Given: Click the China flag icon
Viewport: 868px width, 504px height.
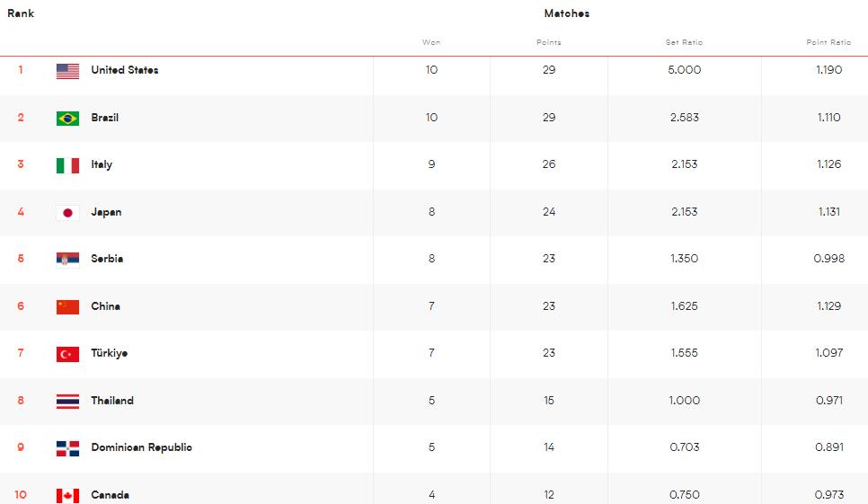Looking at the screenshot, I should (x=67, y=307).
